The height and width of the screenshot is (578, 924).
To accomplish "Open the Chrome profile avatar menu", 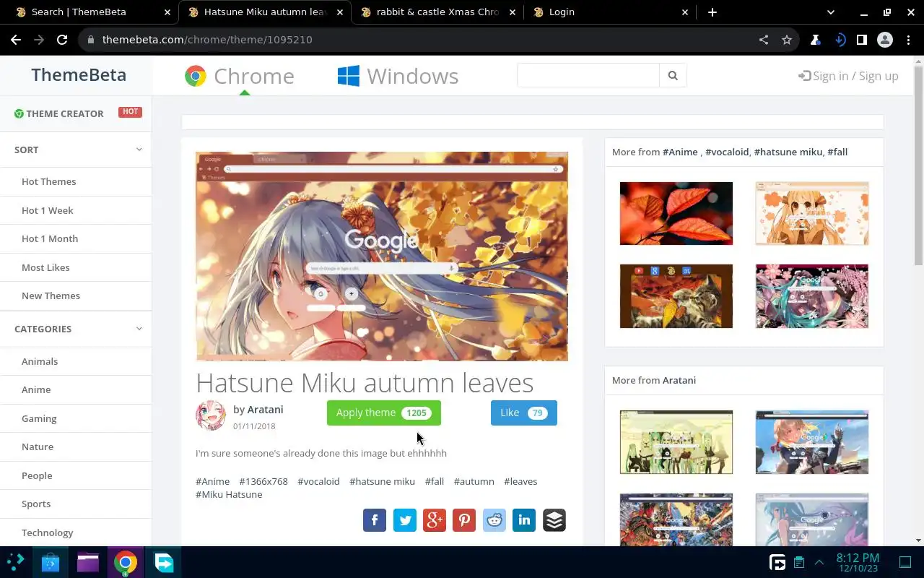I will (x=885, y=40).
